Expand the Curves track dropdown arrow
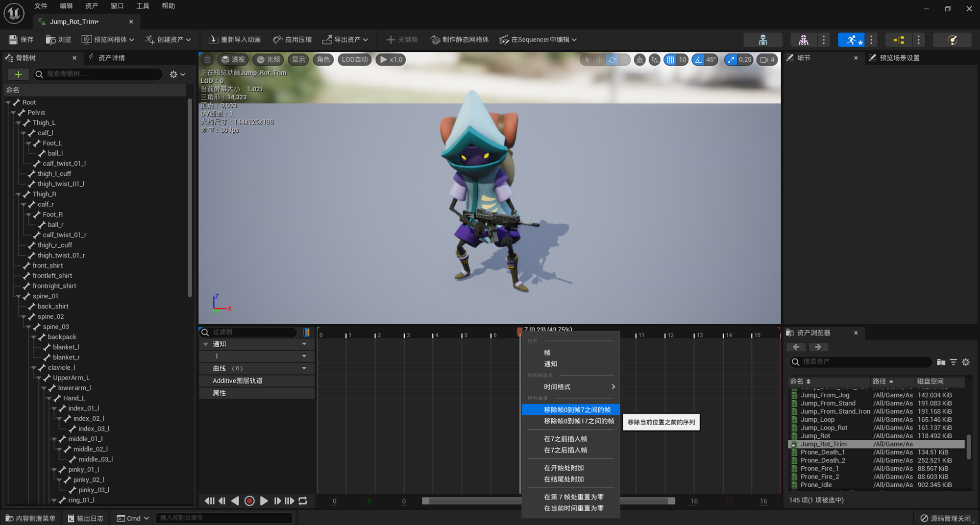 pos(304,369)
